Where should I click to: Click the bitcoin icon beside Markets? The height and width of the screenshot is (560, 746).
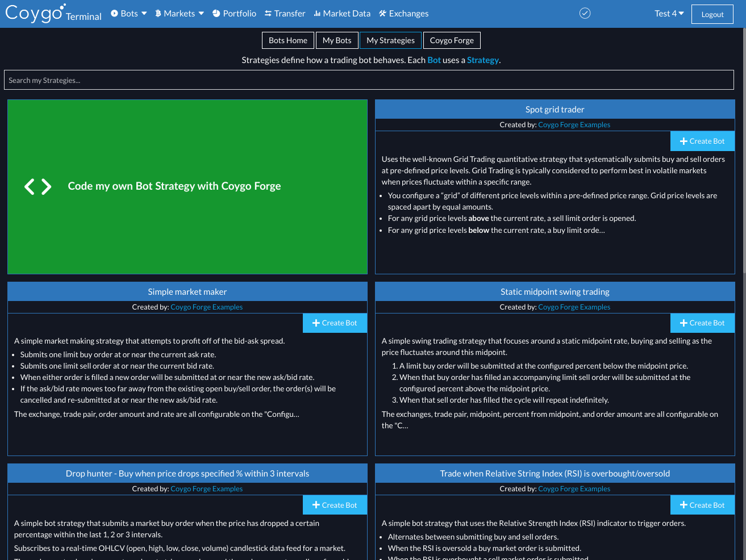158,13
